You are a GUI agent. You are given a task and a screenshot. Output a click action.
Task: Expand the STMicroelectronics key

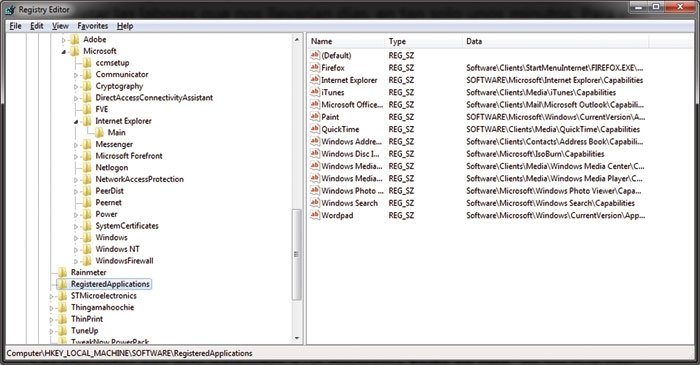point(51,296)
